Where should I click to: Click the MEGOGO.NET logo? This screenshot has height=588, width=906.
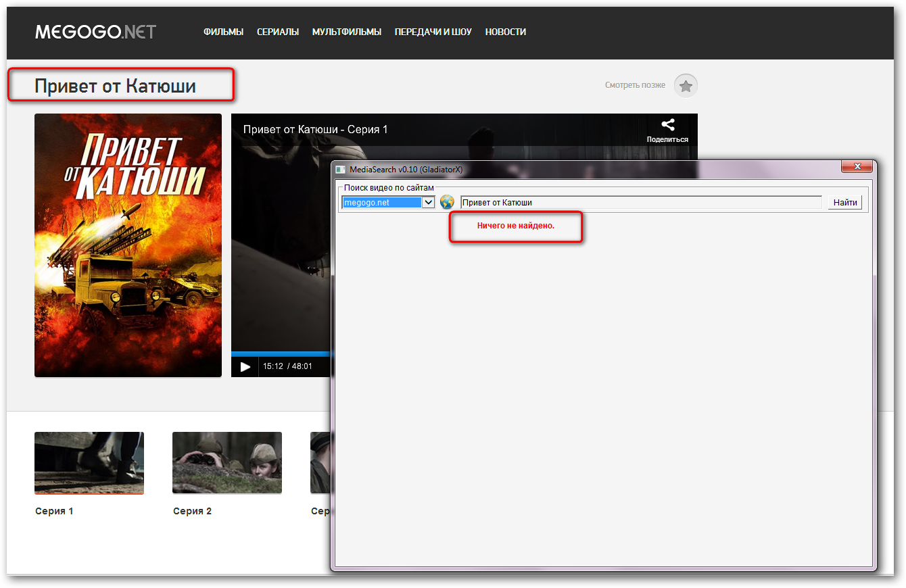[x=95, y=32]
